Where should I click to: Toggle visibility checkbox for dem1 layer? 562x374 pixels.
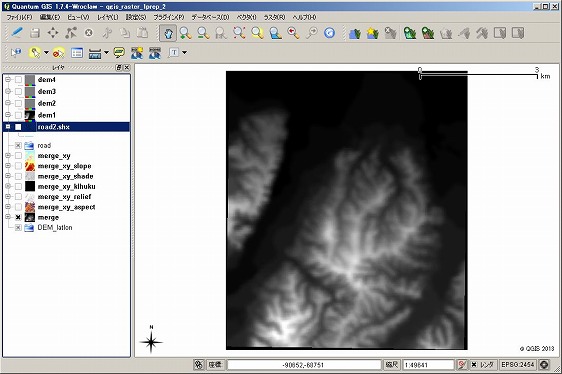[19, 115]
